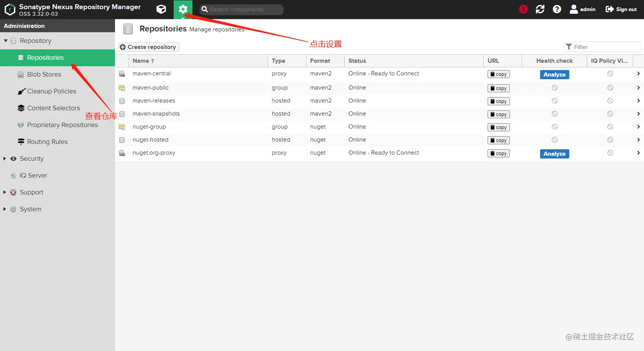This screenshot has height=351, width=644.
Task: Open nuget.org-proxy row chevron
Action: coord(638,153)
